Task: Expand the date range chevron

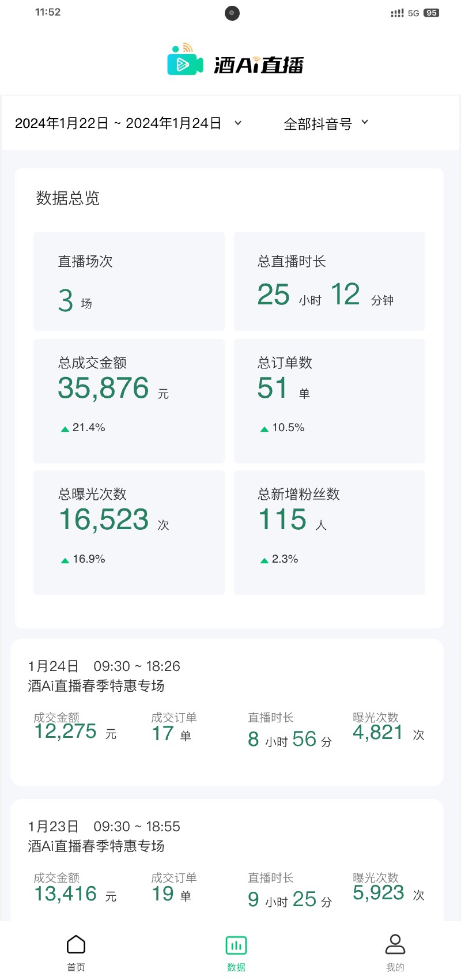Action: coord(238,123)
